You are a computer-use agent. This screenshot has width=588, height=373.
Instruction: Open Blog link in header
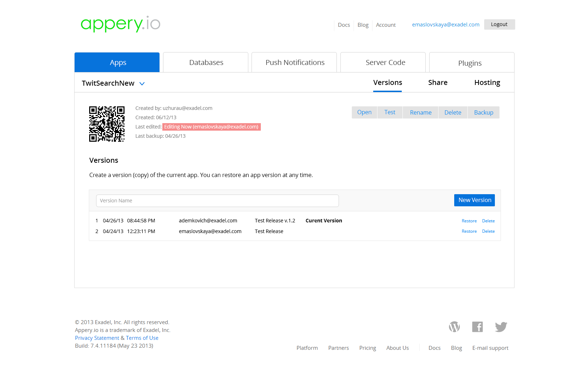click(363, 25)
